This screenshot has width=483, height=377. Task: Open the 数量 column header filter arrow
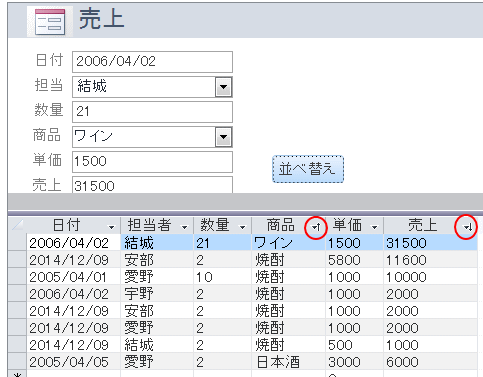(242, 227)
